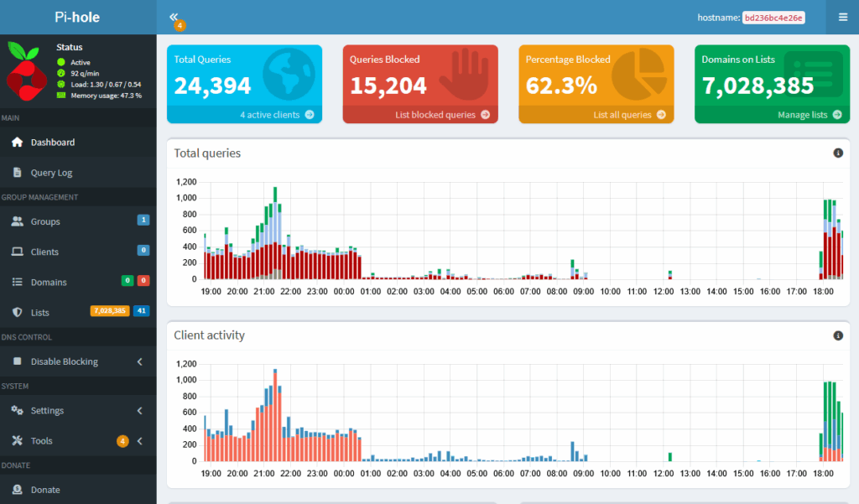The width and height of the screenshot is (859, 504).
Task: Click info icon on Client activity chart
Action: pyautogui.click(x=837, y=335)
